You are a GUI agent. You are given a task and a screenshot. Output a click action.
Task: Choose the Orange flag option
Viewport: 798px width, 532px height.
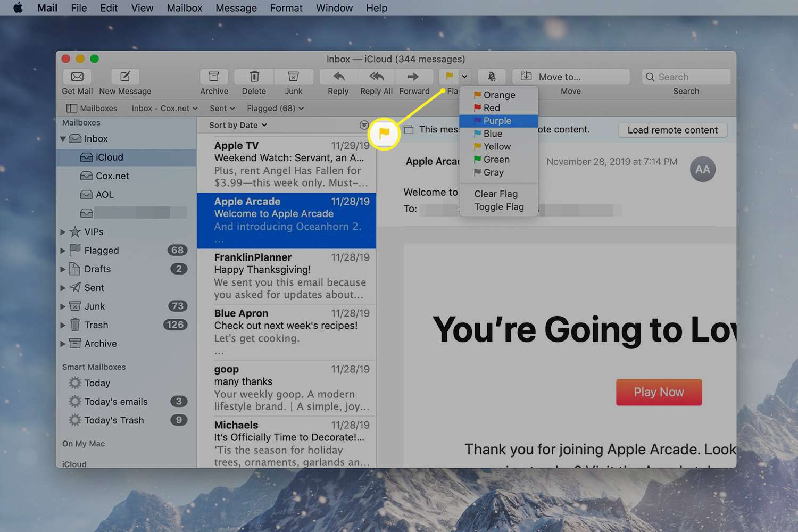[x=498, y=95]
